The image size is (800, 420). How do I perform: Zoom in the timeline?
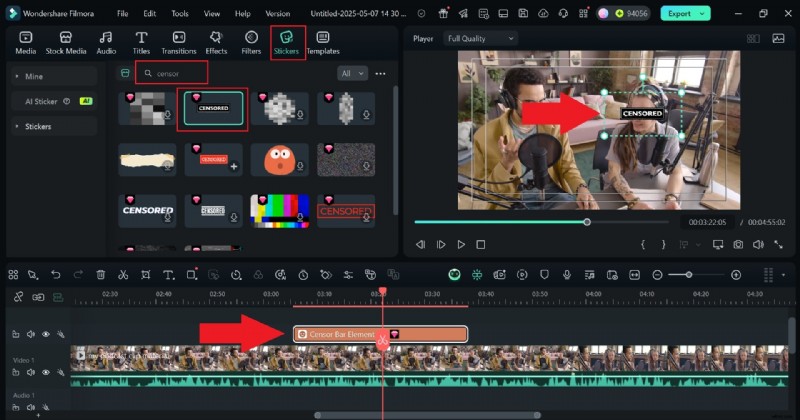tap(736, 275)
